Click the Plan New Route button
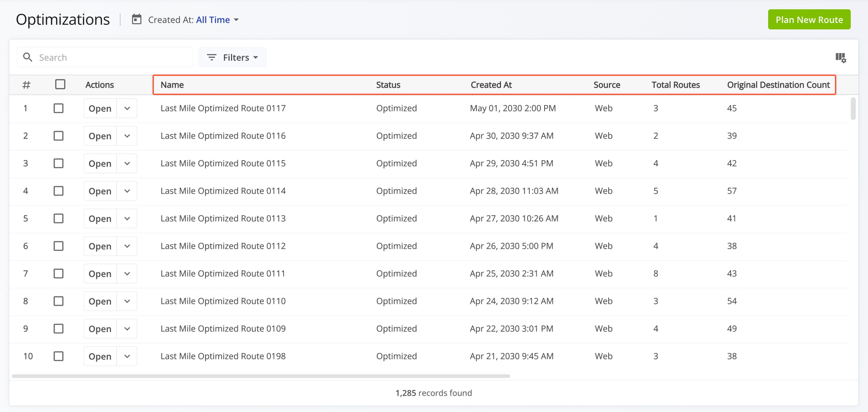Viewport: 868px width, 412px height. [x=809, y=19]
